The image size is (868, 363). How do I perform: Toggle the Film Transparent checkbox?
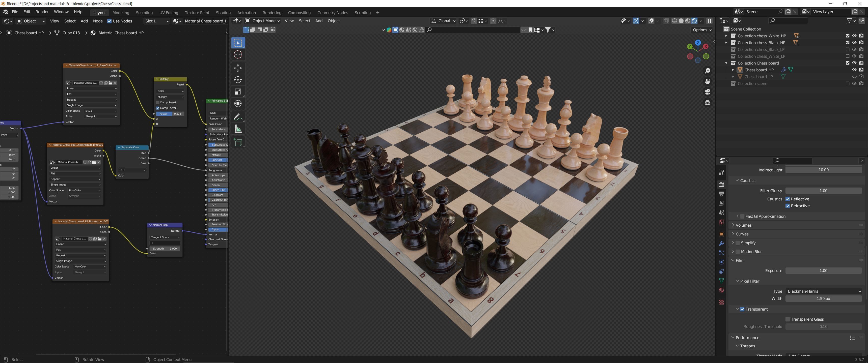point(742,309)
